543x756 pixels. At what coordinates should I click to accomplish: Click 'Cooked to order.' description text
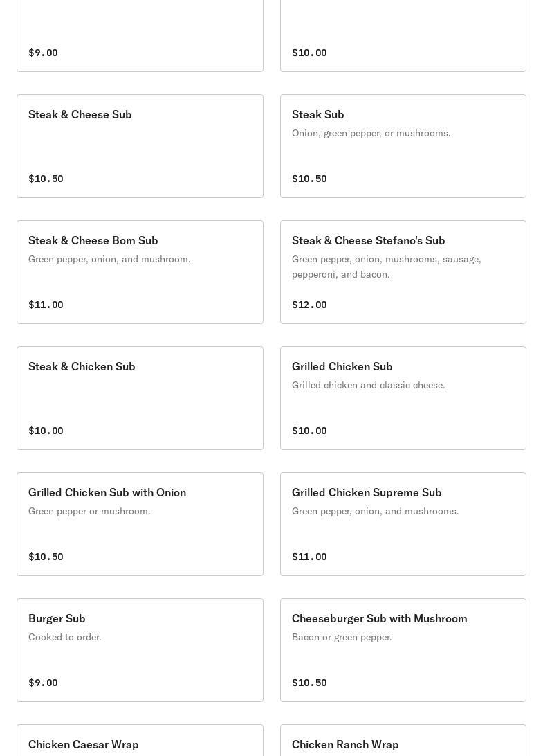[x=64, y=637]
